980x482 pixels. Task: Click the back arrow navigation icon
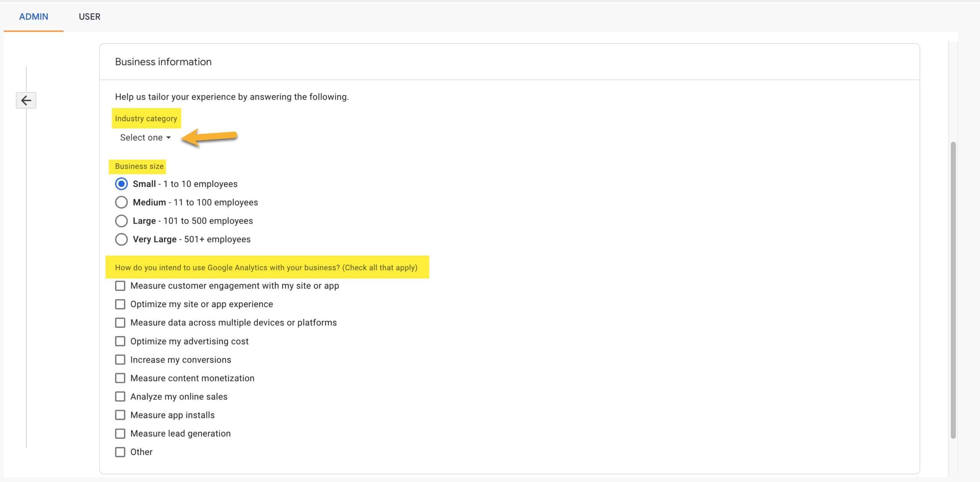(25, 100)
